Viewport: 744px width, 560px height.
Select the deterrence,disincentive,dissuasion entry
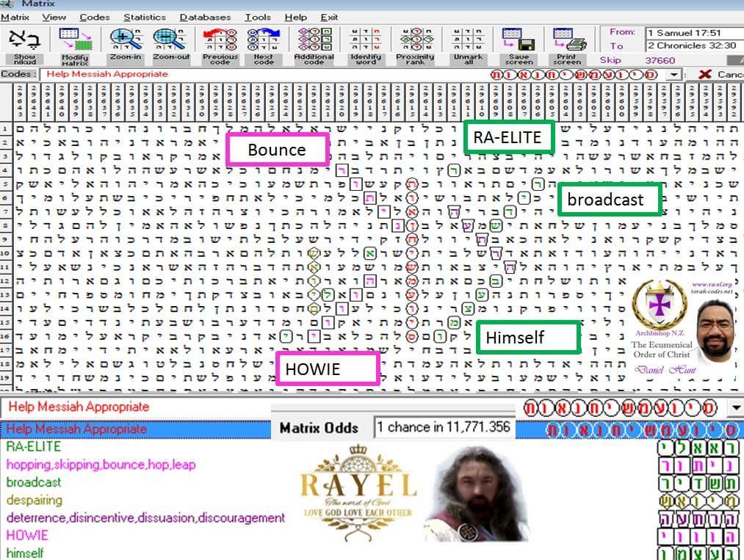pyautogui.click(x=145, y=518)
